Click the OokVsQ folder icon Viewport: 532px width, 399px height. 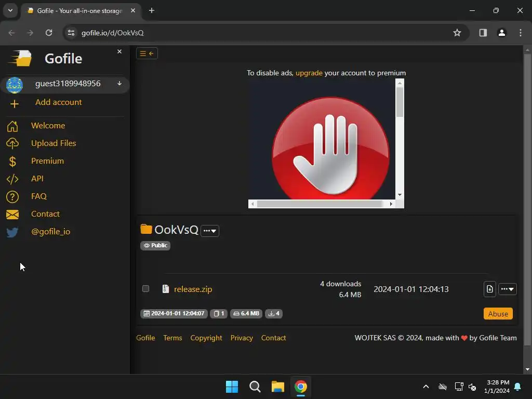click(146, 229)
